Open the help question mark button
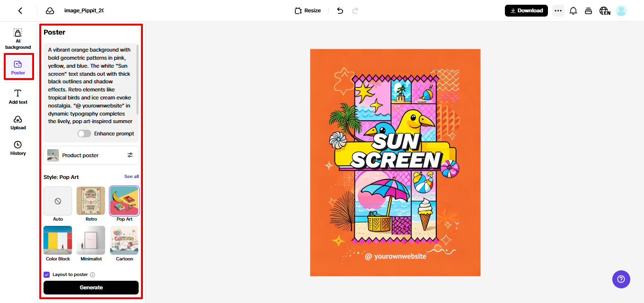644x303 pixels. [x=621, y=279]
